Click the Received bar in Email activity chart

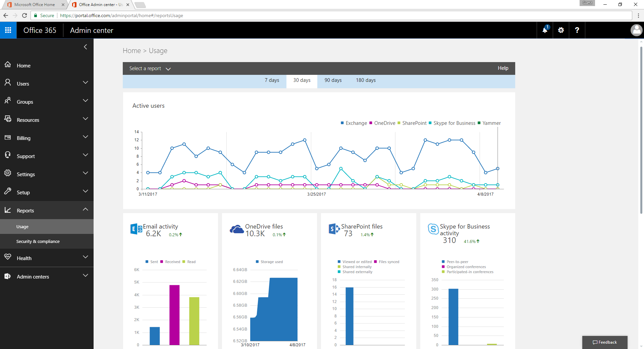174,315
